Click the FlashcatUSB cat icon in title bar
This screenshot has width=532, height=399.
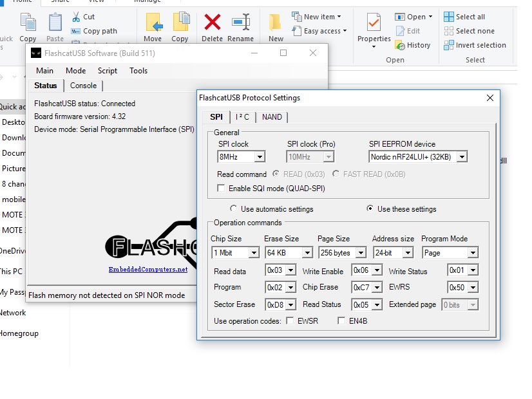36,53
